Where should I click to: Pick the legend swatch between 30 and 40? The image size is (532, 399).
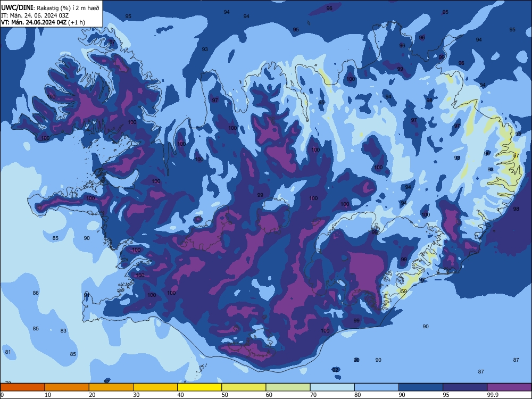[x=155, y=387]
